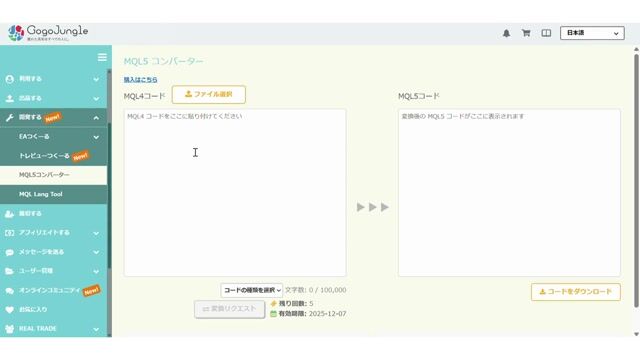Click the REAL TRADE people icon
Viewport: 640px width, 360px height.
(x=10, y=329)
